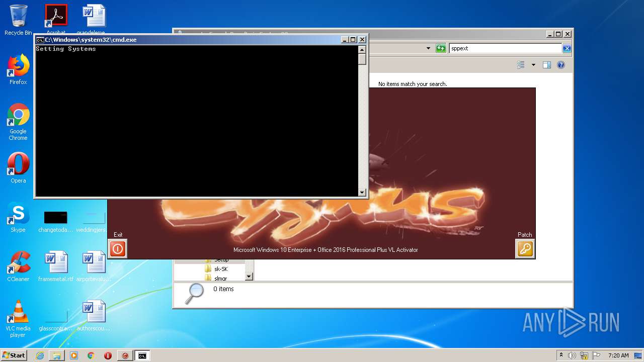Screen dimensions: 644x362
Task: Open CCleaner desktop shortcut
Action: pos(18,266)
